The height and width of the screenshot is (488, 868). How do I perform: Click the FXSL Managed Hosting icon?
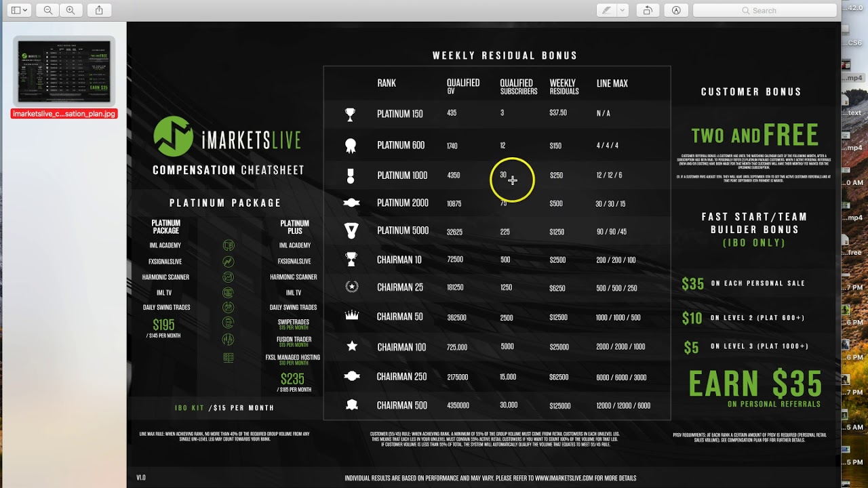(229, 357)
